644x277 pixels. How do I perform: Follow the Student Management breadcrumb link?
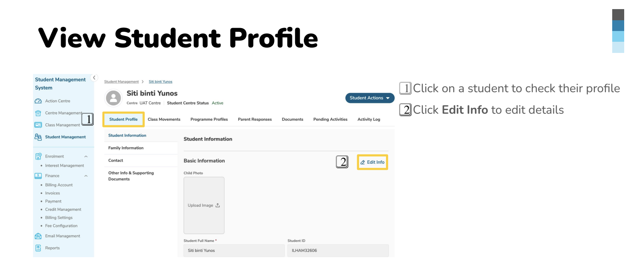pos(121,81)
